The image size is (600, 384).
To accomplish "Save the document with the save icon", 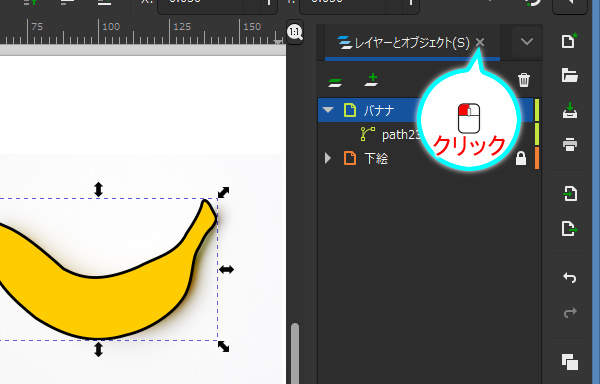I will (570, 111).
